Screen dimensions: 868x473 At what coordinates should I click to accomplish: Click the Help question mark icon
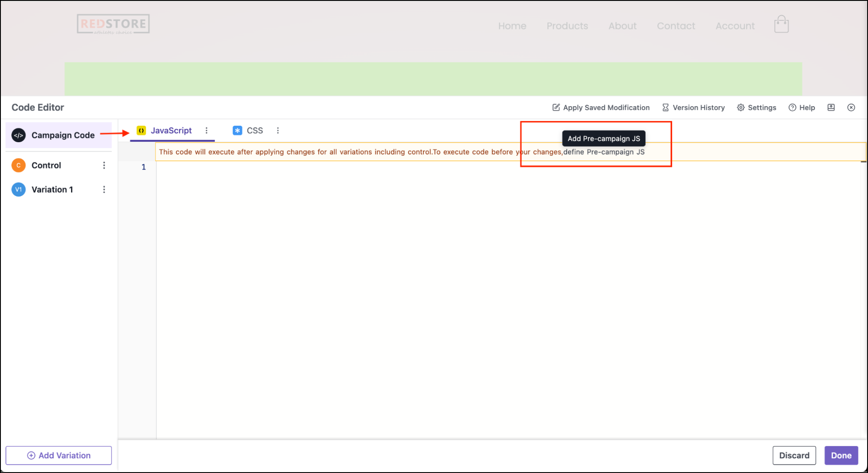792,108
